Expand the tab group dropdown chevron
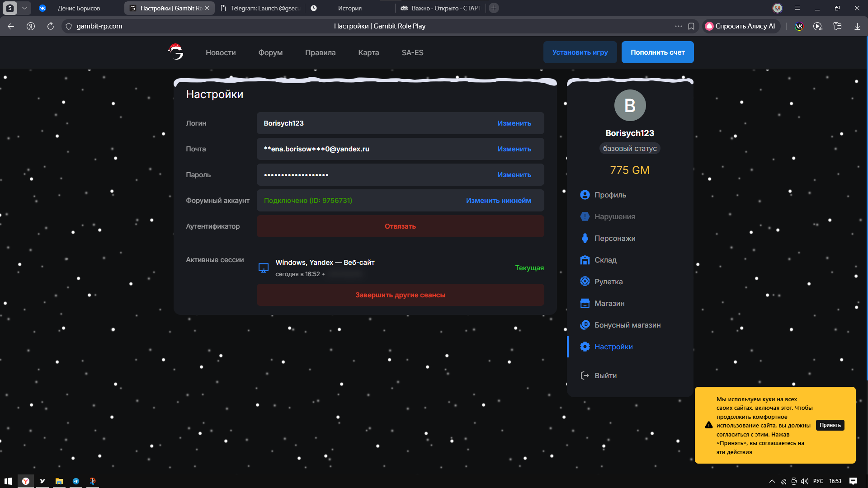The image size is (868, 488). 24,8
